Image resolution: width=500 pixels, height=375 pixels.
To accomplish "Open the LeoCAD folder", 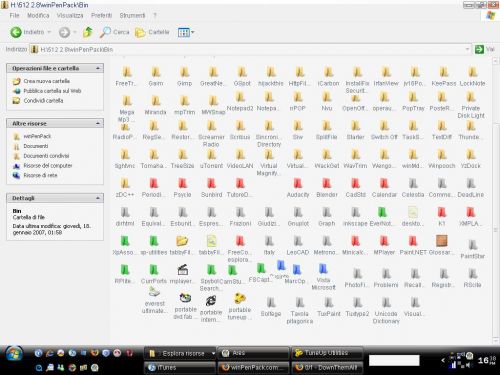I will [x=298, y=246].
